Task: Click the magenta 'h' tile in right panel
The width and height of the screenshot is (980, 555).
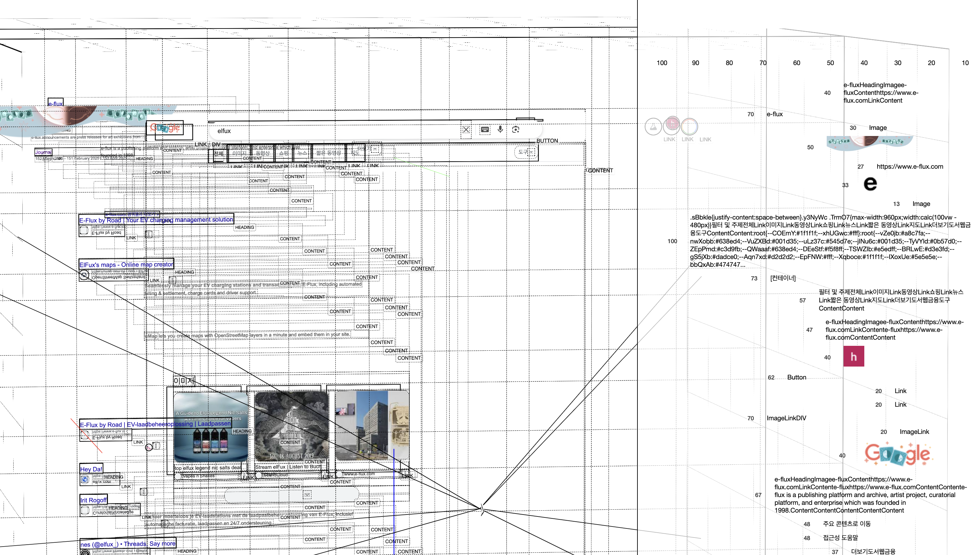Action: coord(854,357)
